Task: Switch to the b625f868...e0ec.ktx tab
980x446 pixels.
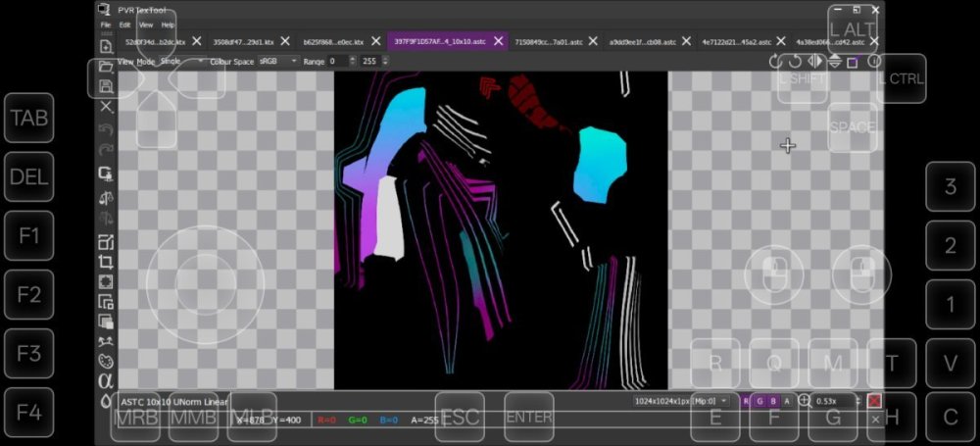Action: click(333, 42)
